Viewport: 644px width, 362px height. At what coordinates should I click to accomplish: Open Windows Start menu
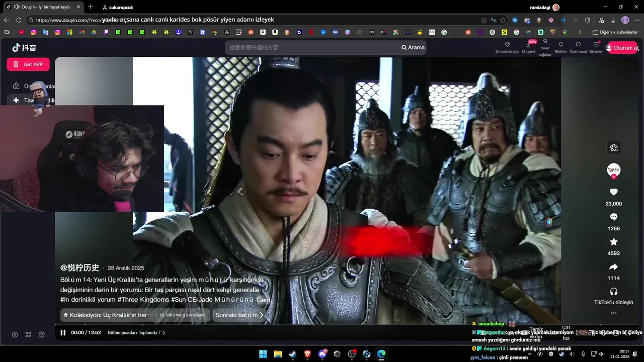click(x=263, y=354)
